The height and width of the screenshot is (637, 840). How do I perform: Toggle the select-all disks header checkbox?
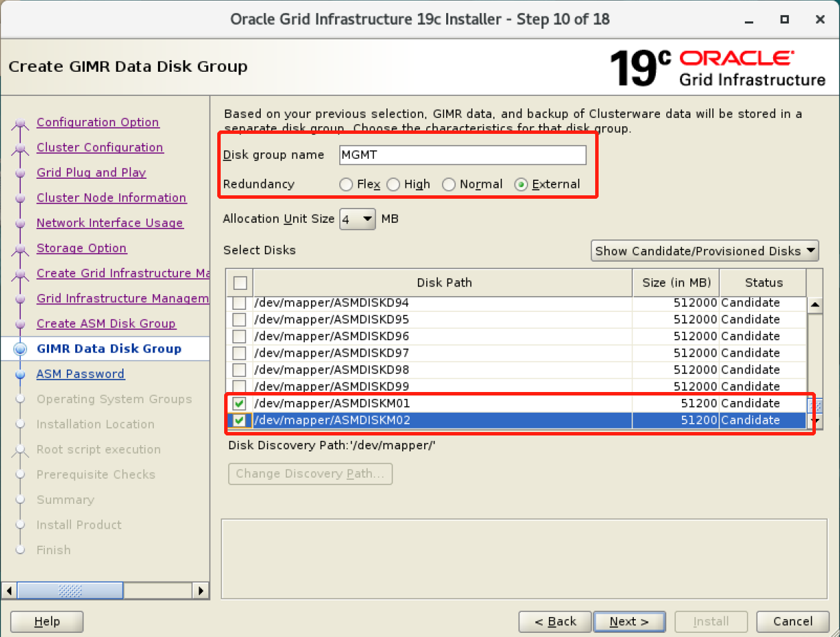[240, 282]
